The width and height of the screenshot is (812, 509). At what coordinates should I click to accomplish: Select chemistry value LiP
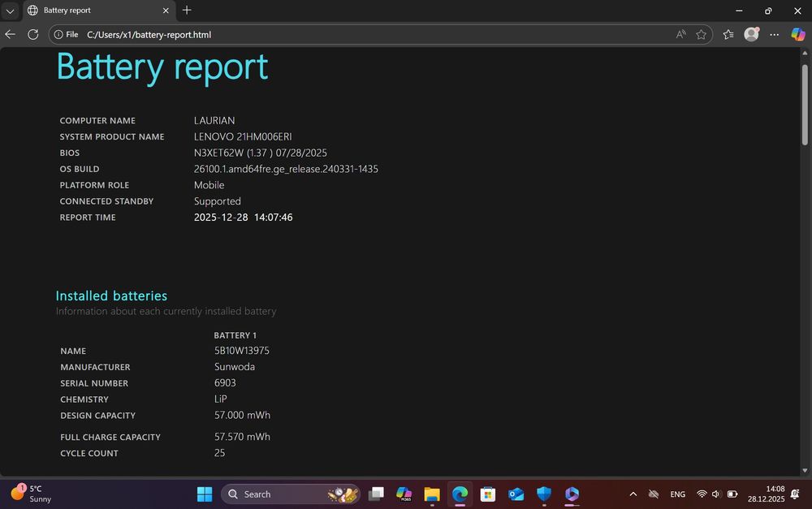tap(221, 399)
